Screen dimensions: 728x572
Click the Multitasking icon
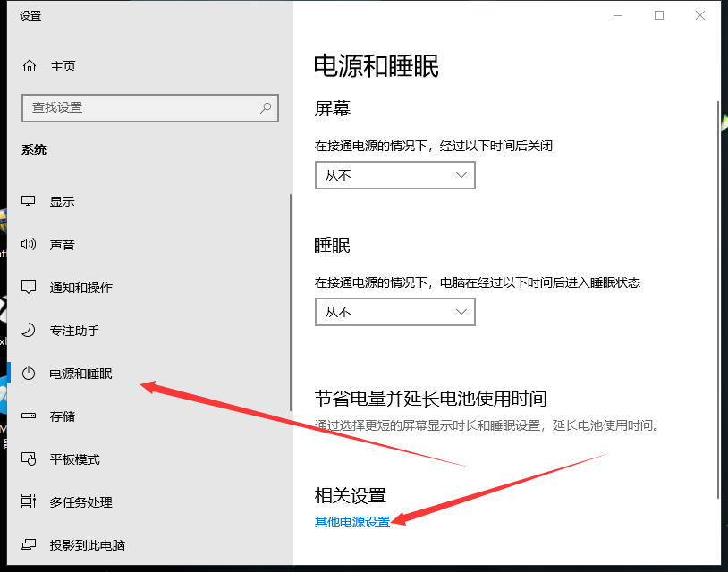29,501
